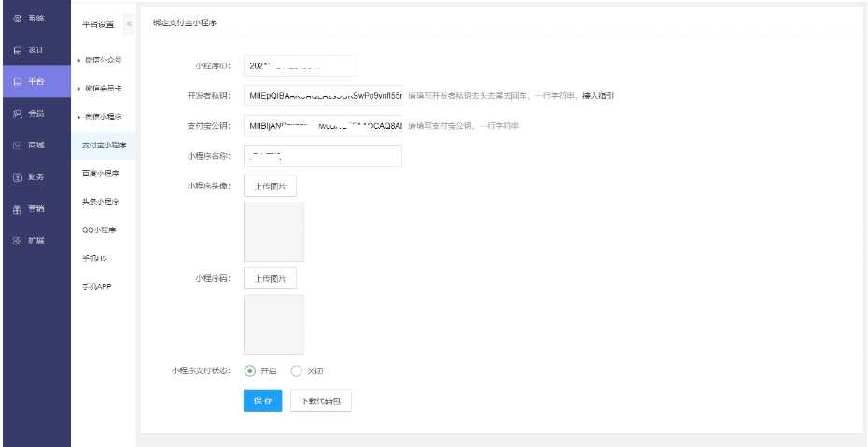Select 手机H5 in platform settings
868x447 pixels.
click(x=94, y=258)
